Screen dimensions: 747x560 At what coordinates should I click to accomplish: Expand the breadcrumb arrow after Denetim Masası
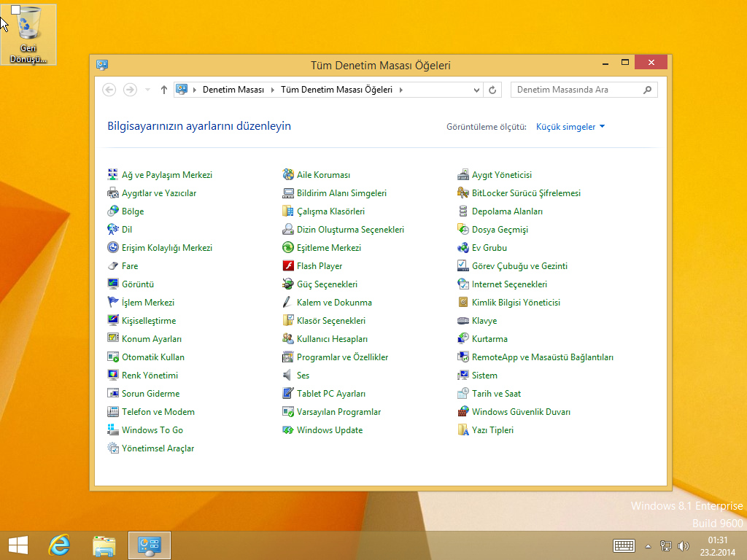click(x=273, y=90)
